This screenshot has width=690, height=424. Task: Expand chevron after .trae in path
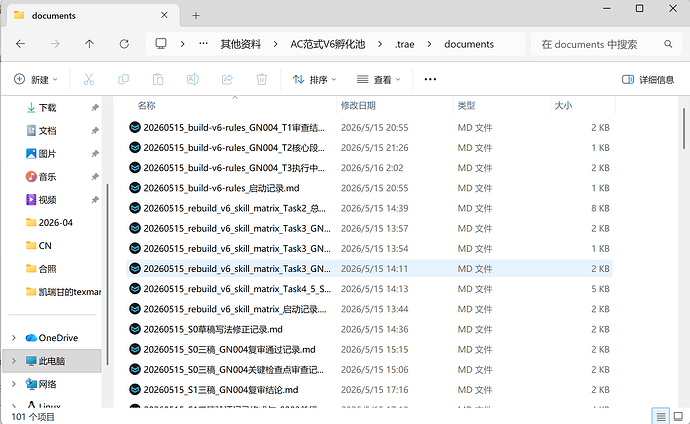[x=429, y=44]
